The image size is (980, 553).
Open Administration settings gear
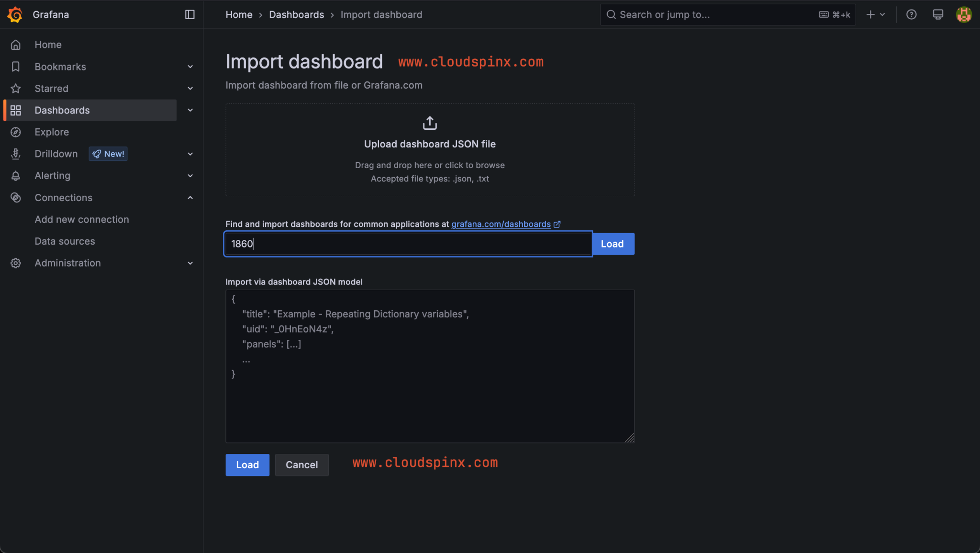click(16, 263)
